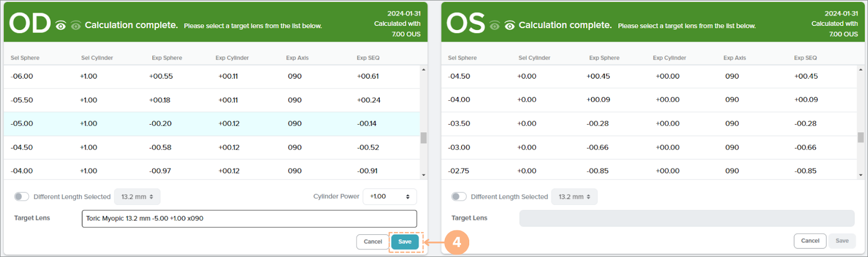Click the first eye icon beside OS

point(494,25)
